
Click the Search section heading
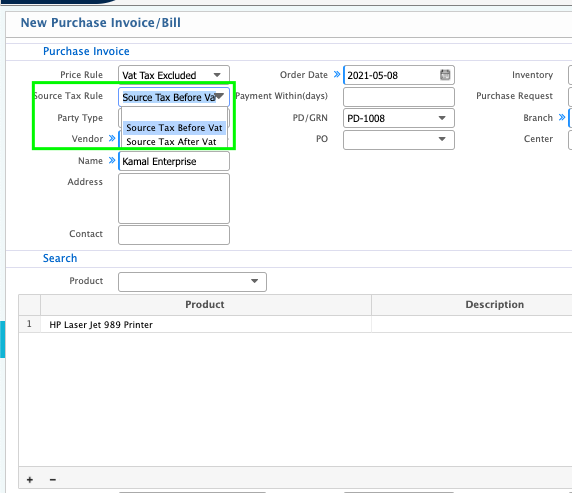pos(60,258)
